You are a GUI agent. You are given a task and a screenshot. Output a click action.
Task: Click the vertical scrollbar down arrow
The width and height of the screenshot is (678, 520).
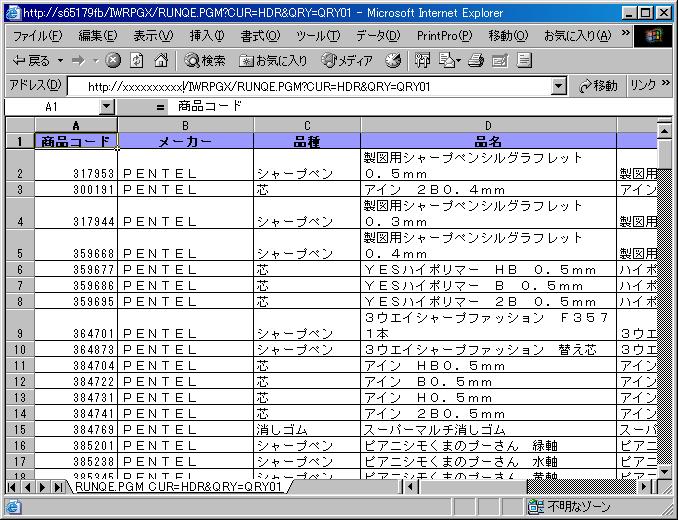point(664,470)
